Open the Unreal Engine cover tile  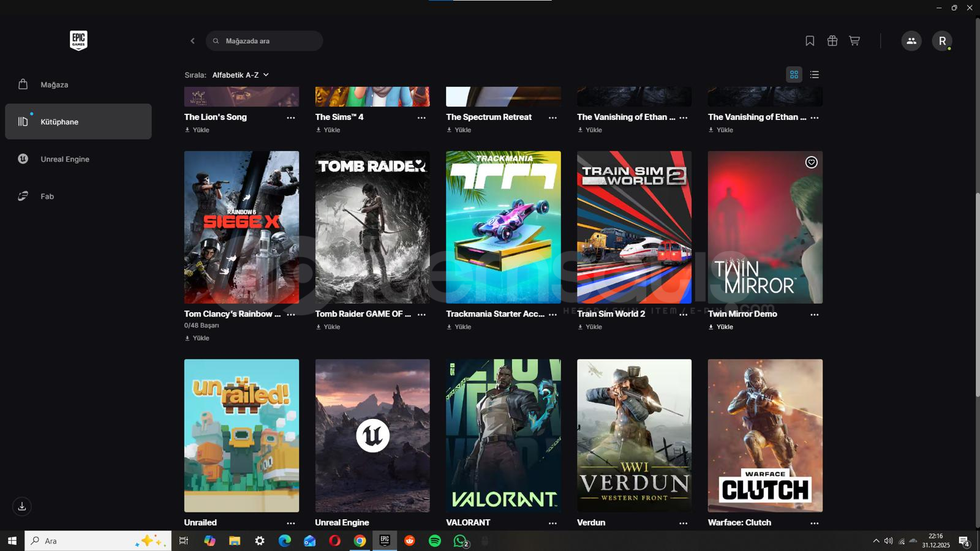(x=372, y=435)
